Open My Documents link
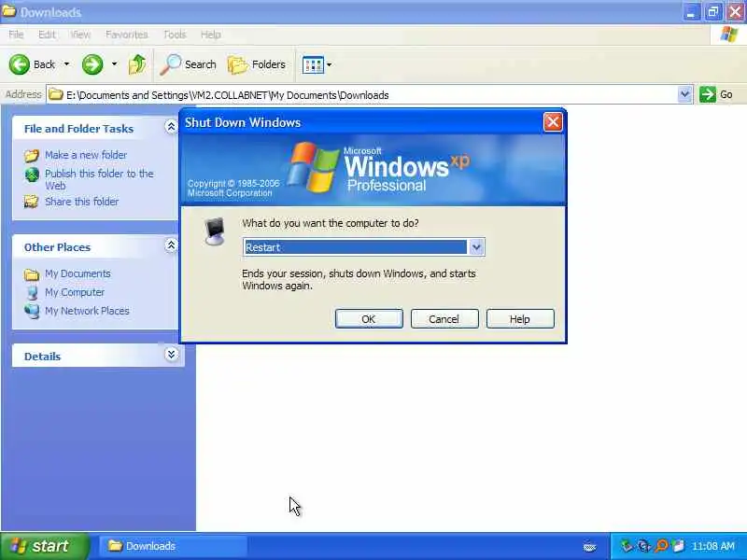Viewport: 747px width, 560px height. [78, 273]
